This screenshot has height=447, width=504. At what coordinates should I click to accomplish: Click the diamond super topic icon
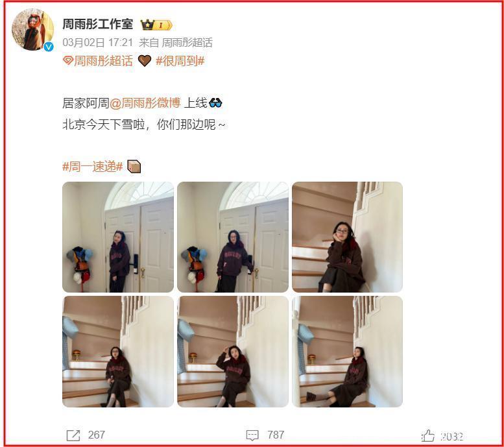point(68,60)
